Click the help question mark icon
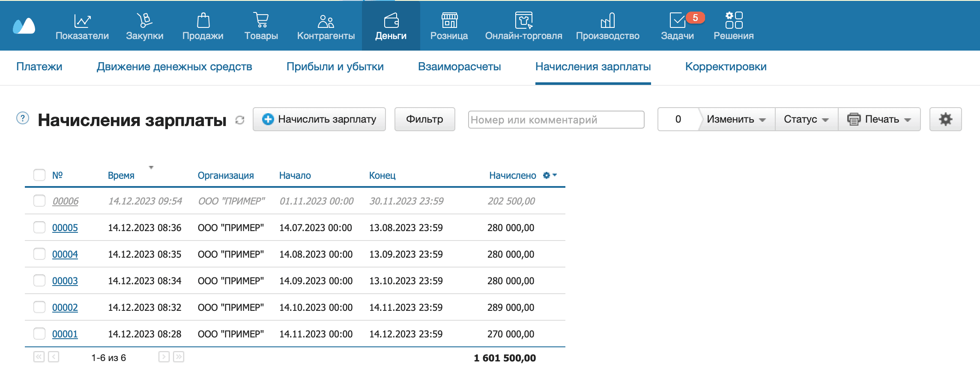The image size is (980, 373). pos(23,118)
